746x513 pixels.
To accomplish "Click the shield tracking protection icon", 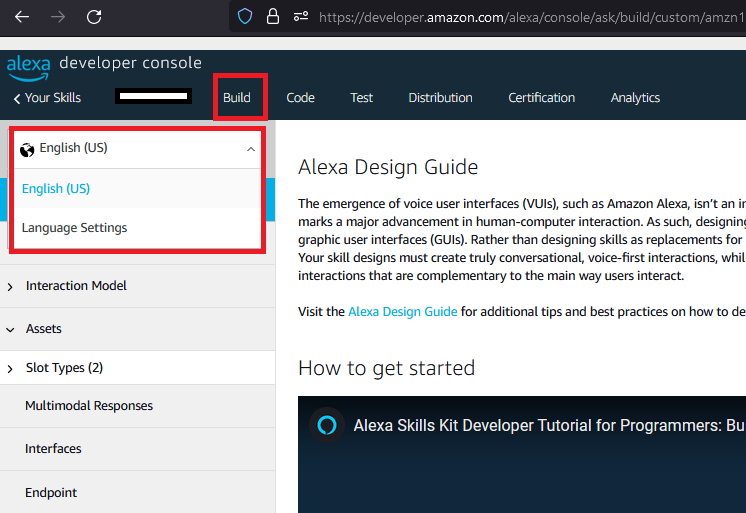I will pos(245,17).
